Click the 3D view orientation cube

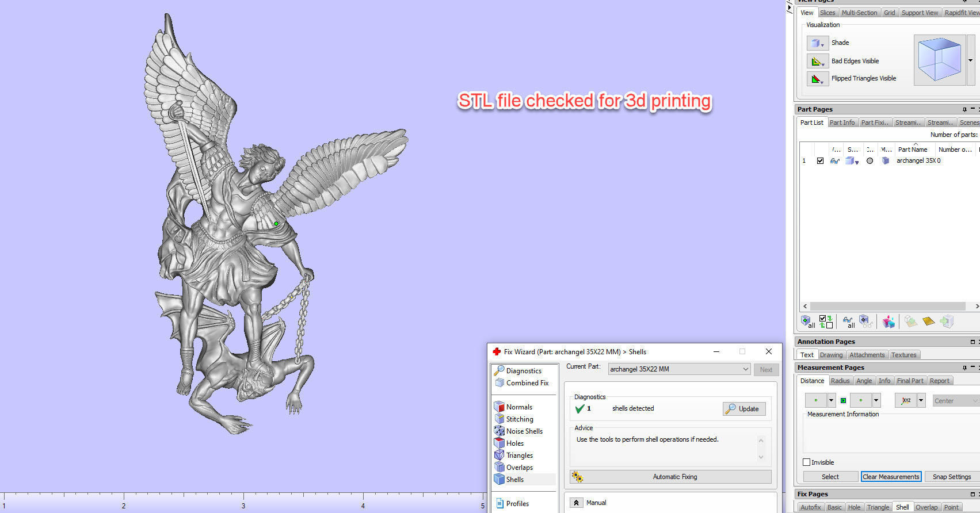click(939, 60)
